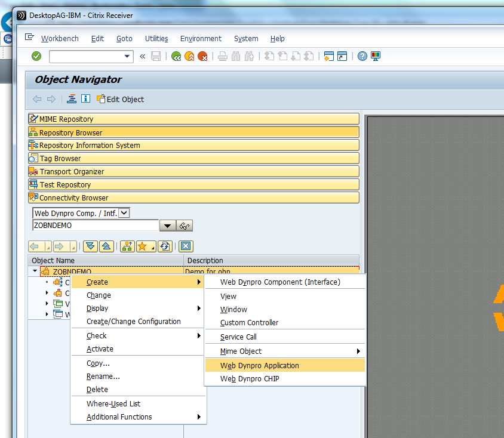The image size is (504, 438).
Task: Click the Previous Page icon
Action: pos(282,56)
